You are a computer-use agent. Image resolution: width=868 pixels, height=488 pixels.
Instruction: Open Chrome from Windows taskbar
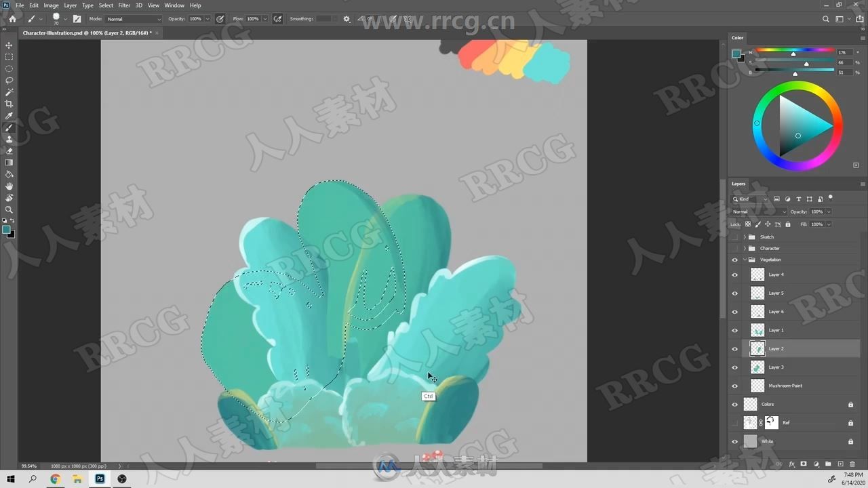coord(55,479)
